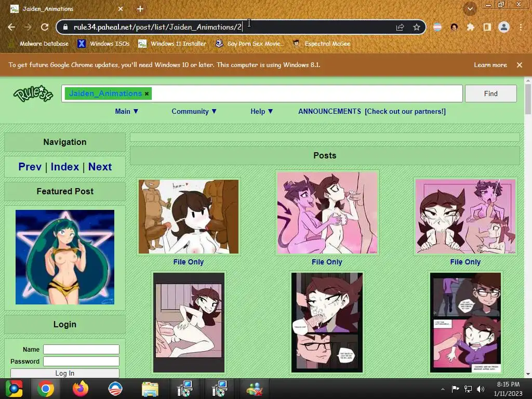Go back to the previous page

(11, 27)
